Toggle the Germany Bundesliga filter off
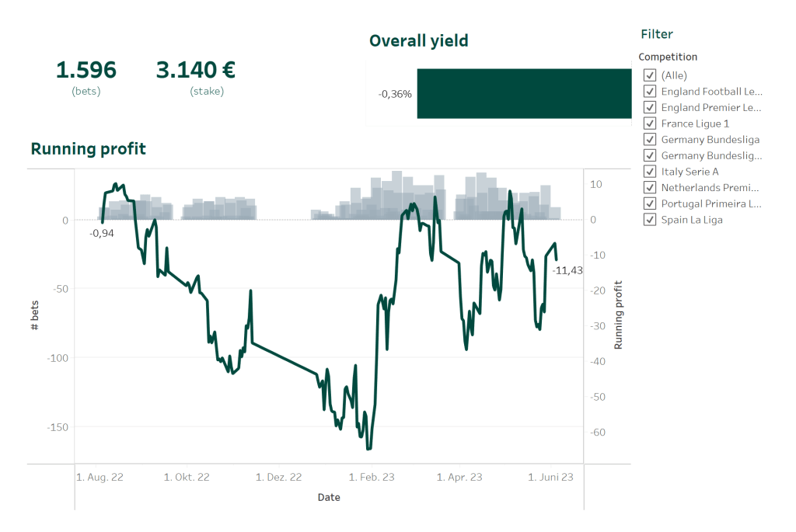This screenshot has width=796, height=532. pyautogui.click(x=650, y=139)
